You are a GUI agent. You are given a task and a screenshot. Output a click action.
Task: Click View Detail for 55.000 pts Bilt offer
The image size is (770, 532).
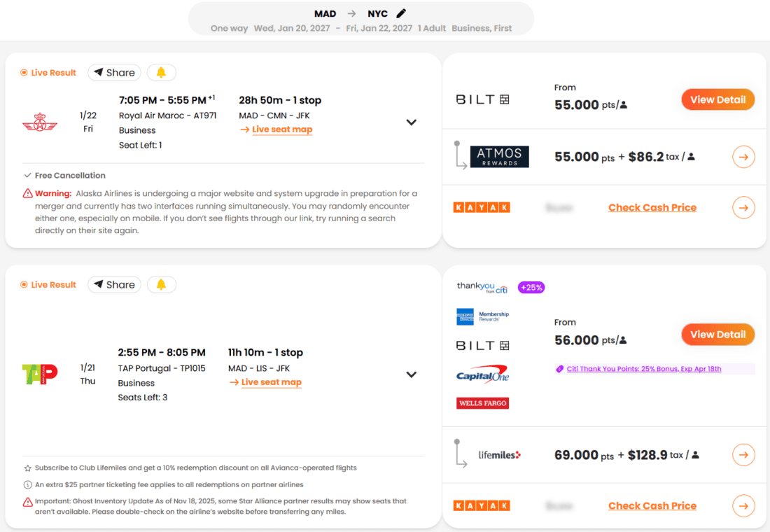click(717, 99)
